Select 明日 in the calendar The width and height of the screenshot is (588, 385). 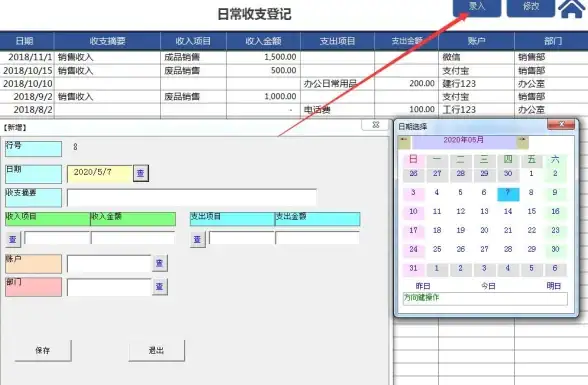554,286
